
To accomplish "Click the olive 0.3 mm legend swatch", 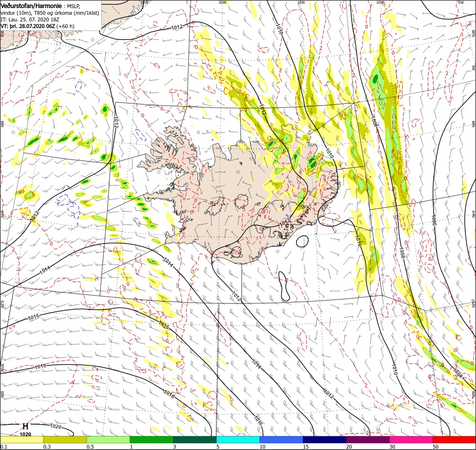I will [x=65, y=440].
